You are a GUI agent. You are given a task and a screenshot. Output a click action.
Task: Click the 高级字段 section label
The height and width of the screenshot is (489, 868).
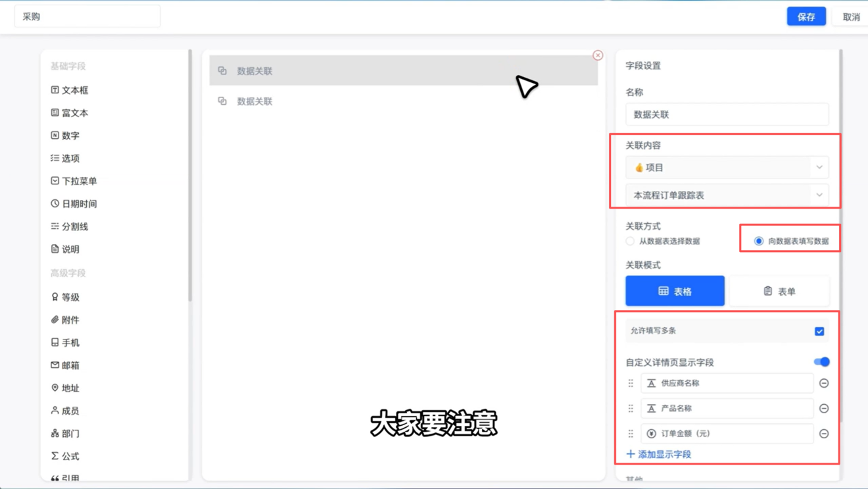tap(68, 273)
